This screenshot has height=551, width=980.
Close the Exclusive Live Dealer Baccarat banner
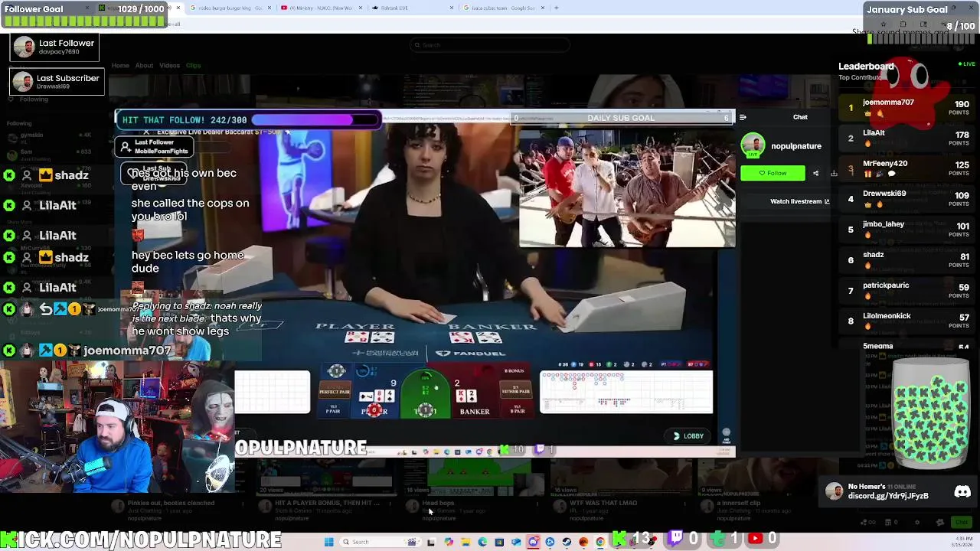tap(146, 132)
